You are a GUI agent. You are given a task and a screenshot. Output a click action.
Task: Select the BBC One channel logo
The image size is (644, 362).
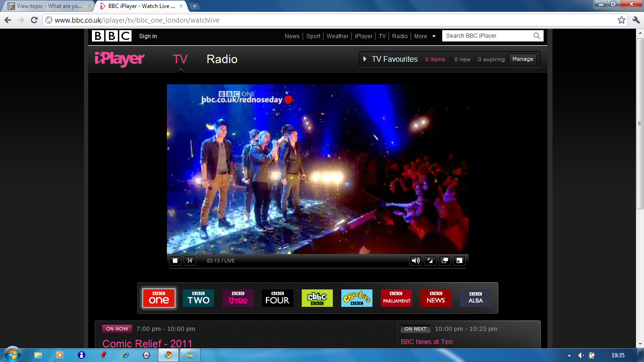[159, 298]
